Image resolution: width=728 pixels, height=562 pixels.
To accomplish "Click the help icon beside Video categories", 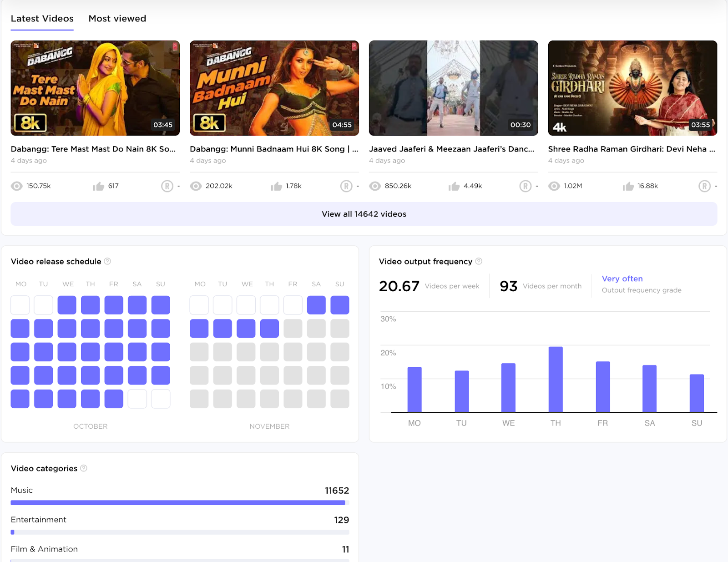I will [83, 468].
